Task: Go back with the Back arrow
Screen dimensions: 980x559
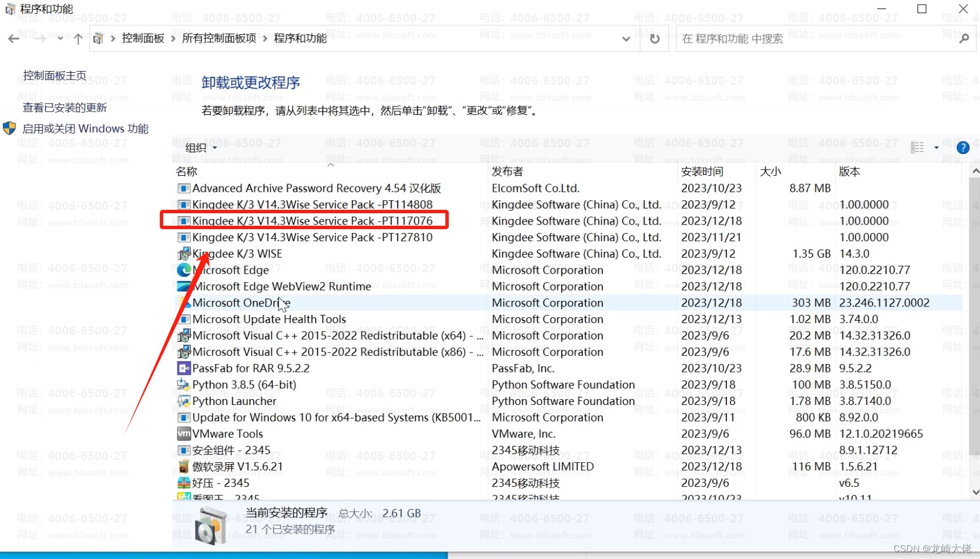Action: click(14, 39)
